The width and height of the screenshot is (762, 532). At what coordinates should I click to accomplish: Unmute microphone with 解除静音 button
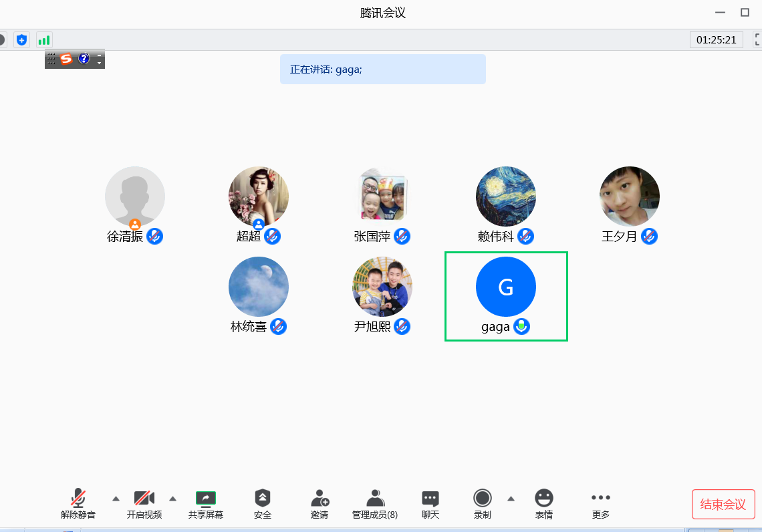[78, 499]
